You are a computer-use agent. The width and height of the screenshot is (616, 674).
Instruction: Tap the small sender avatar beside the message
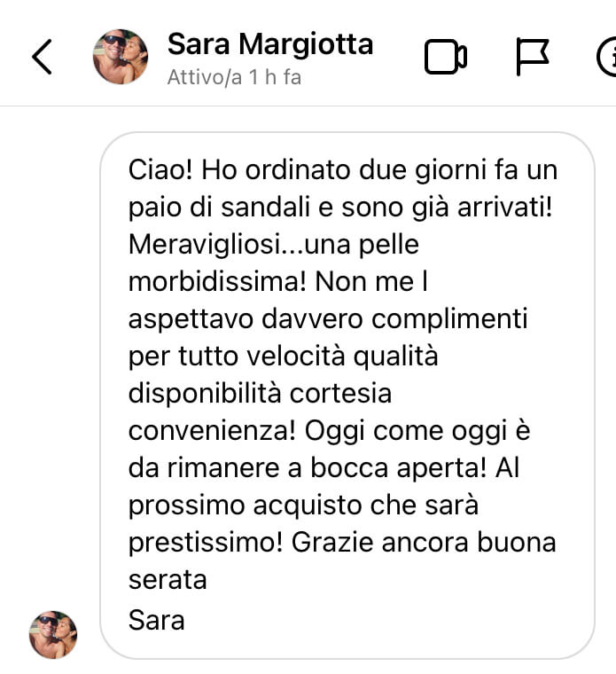pyautogui.click(x=53, y=635)
